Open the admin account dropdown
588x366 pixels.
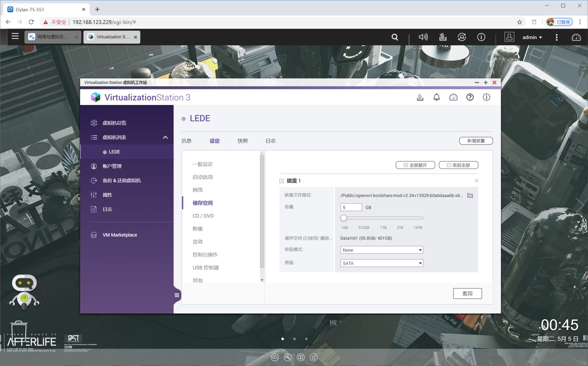point(532,37)
